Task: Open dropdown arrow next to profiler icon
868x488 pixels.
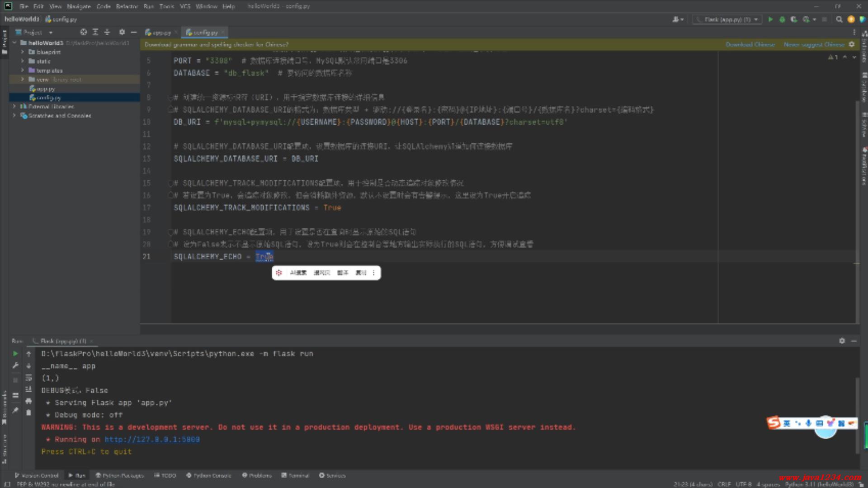Action: click(814, 19)
